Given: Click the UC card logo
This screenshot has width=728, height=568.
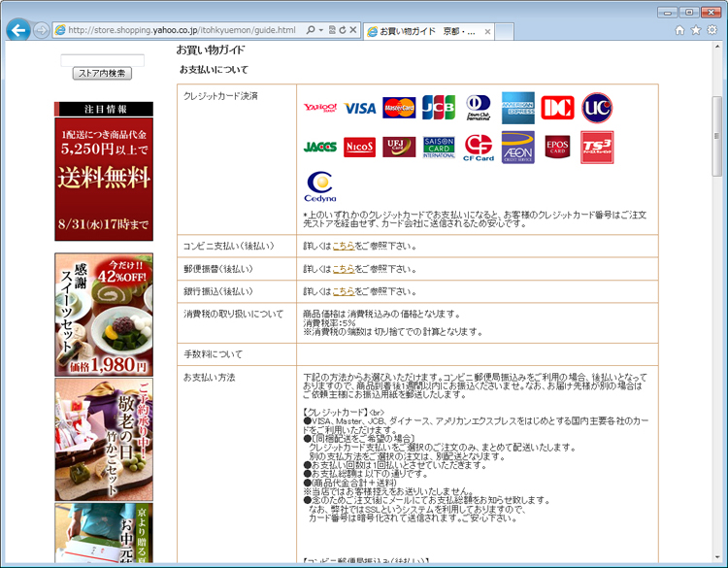Looking at the screenshot, I should [597, 108].
